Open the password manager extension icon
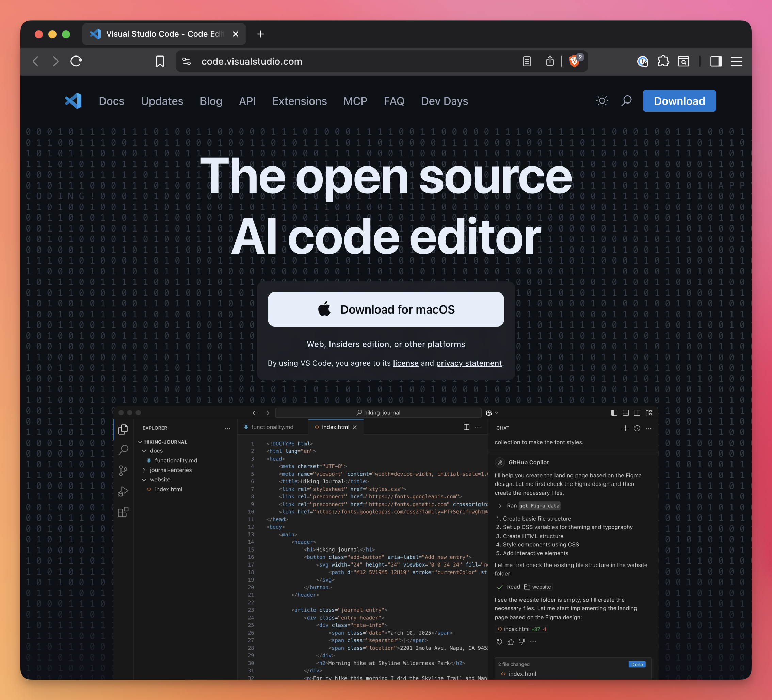 (643, 61)
